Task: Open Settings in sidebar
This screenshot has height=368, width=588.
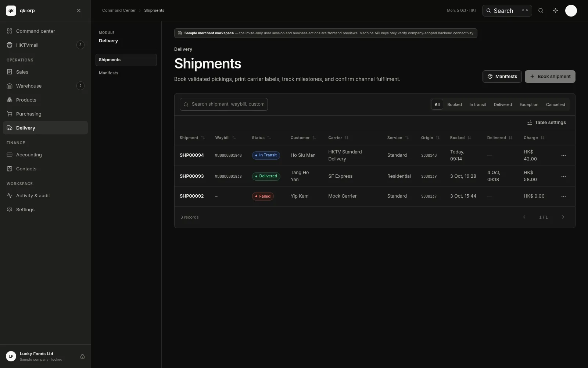Action: pos(45,209)
